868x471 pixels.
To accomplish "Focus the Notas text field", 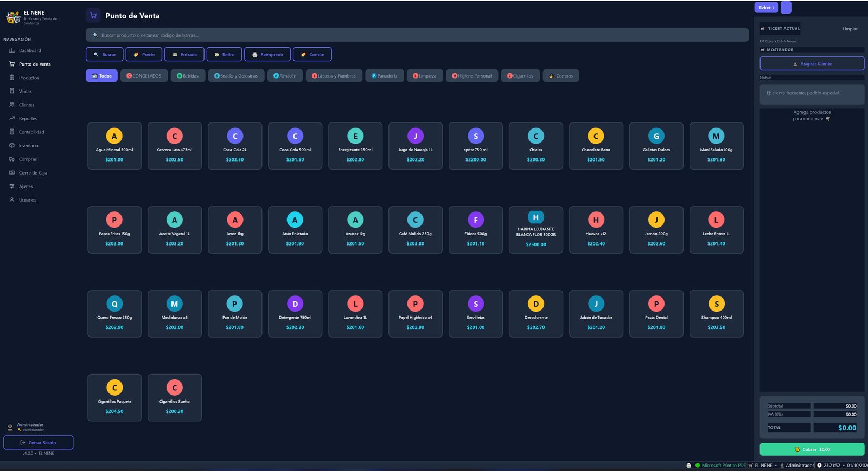I will pyautogui.click(x=812, y=93).
